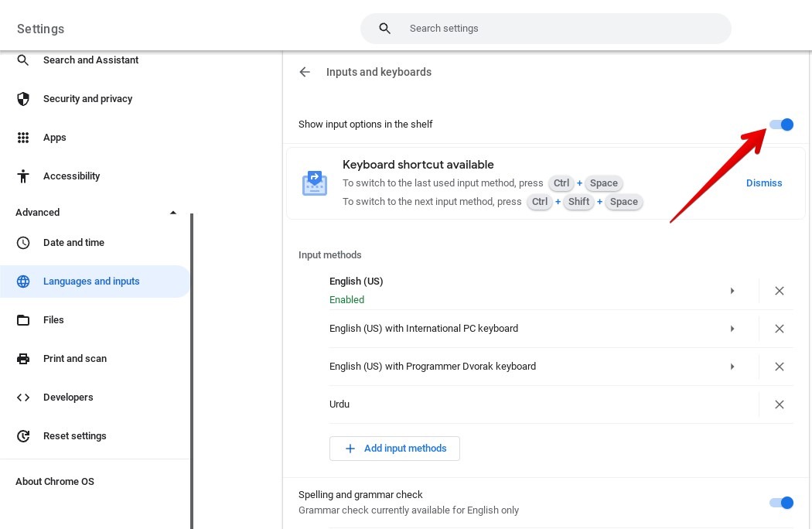
Task: Select the Apps section in sidebar
Action: (54, 137)
